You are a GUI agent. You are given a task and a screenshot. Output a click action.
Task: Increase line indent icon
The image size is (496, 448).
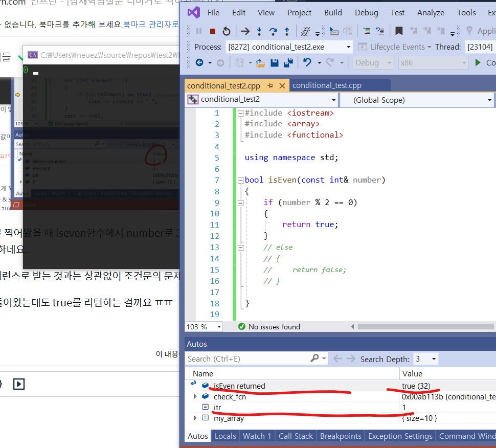(366, 31)
